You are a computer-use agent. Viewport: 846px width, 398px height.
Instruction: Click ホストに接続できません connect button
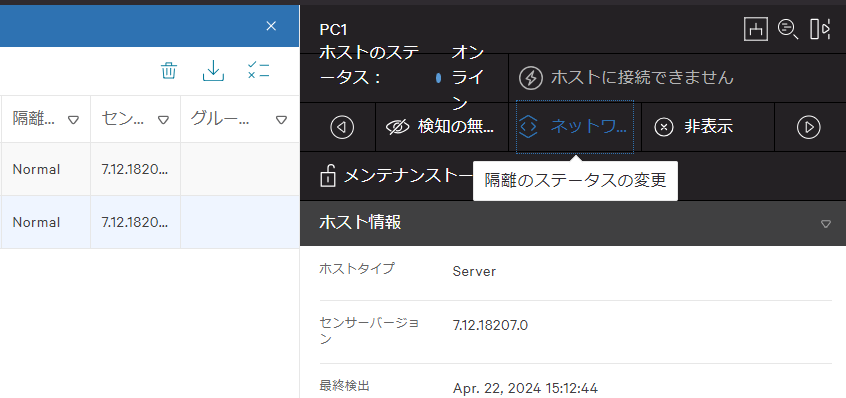pyautogui.click(x=626, y=78)
